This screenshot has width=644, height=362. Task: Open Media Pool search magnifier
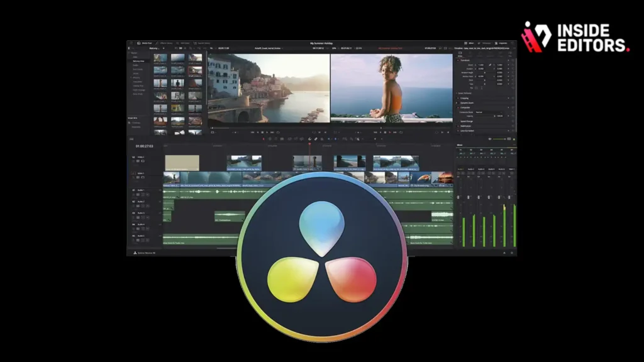point(190,48)
